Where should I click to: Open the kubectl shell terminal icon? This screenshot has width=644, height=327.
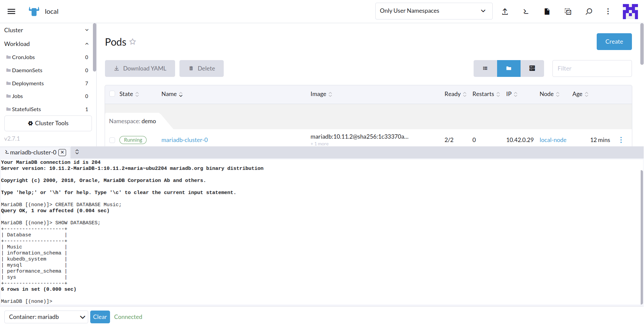click(526, 11)
